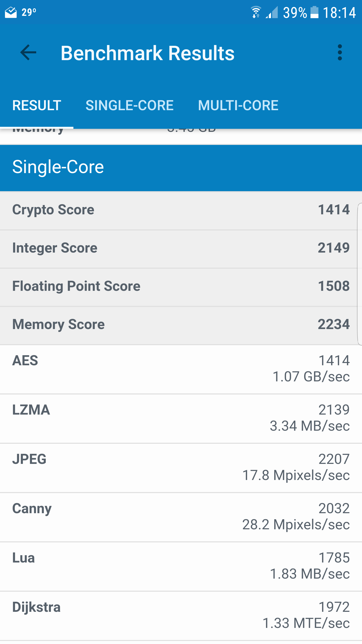Tap the Single-Core section header
This screenshot has width=362, height=644.
pos(181,167)
